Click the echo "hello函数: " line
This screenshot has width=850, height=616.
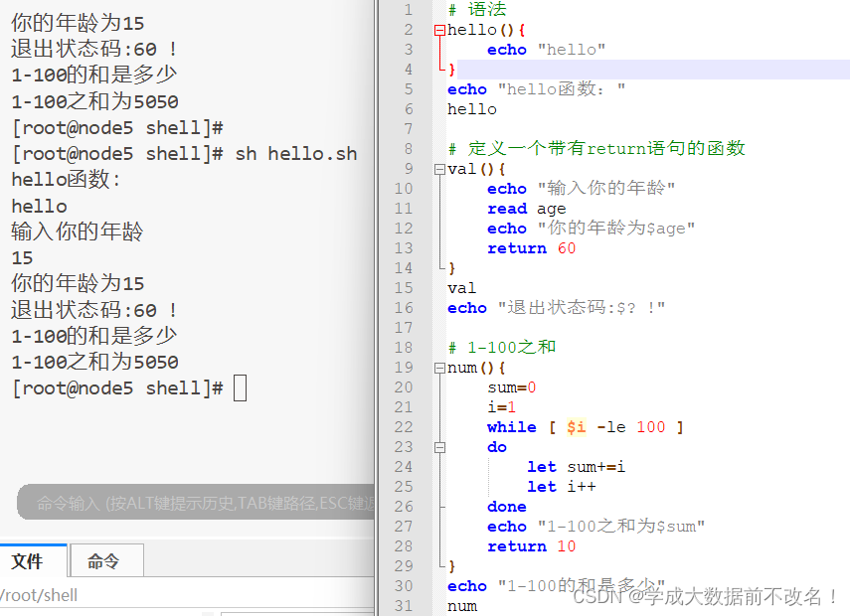click(537, 89)
